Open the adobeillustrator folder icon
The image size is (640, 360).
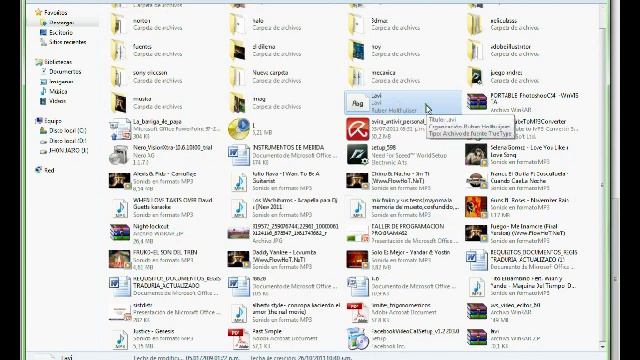[476, 50]
